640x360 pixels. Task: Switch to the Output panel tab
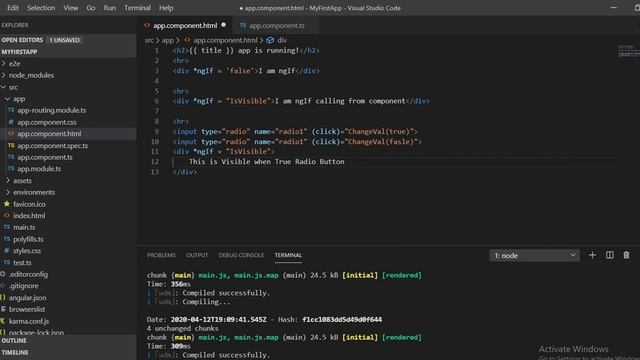click(197, 255)
